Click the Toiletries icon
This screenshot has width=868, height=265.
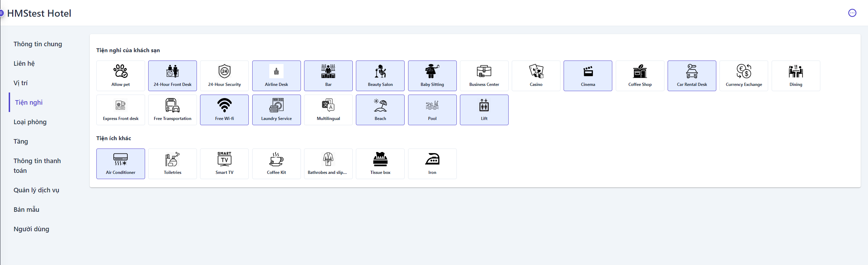pyautogui.click(x=173, y=159)
